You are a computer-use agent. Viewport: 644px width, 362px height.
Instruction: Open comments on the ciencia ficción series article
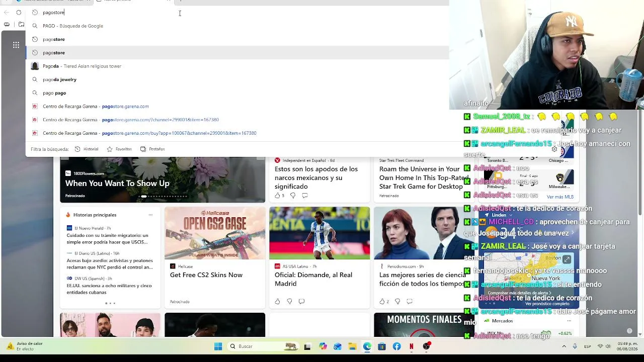point(410,301)
